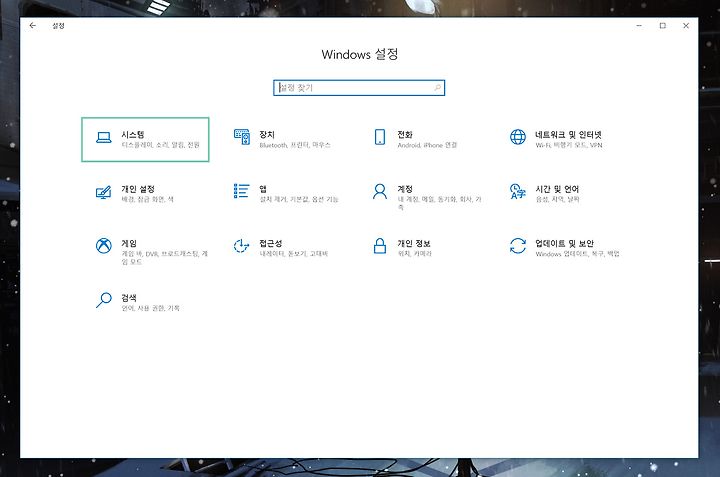Viewport: 720px width, 477px height.
Task: Click the 'Windows 업데이트, 복구, 백업' description
Action: pyautogui.click(x=578, y=254)
